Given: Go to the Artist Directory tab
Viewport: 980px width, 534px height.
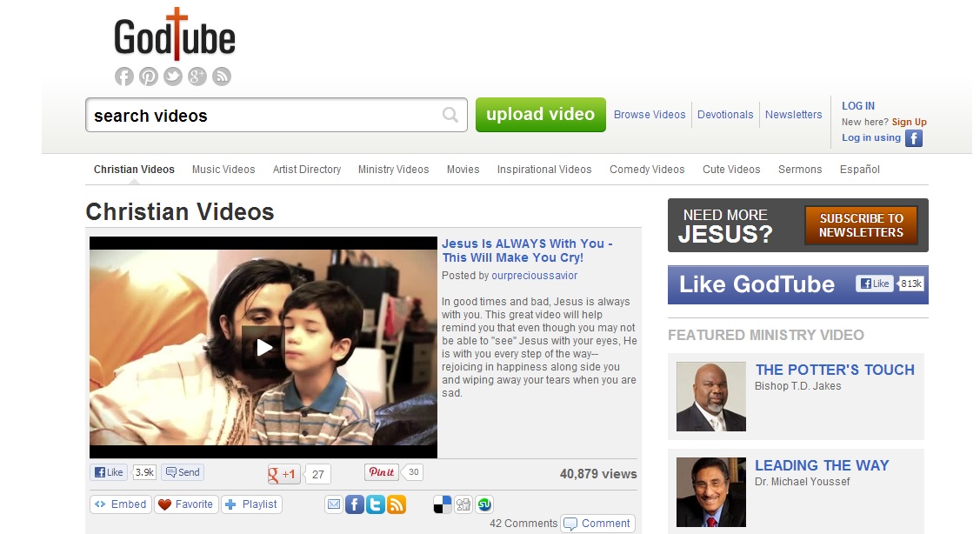Looking at the screenshot, I should click(307, 170).
